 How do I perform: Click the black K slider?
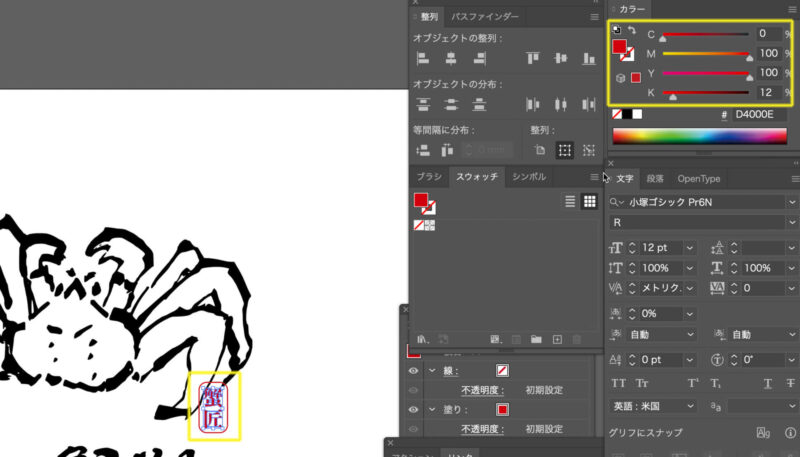(706, 92)
